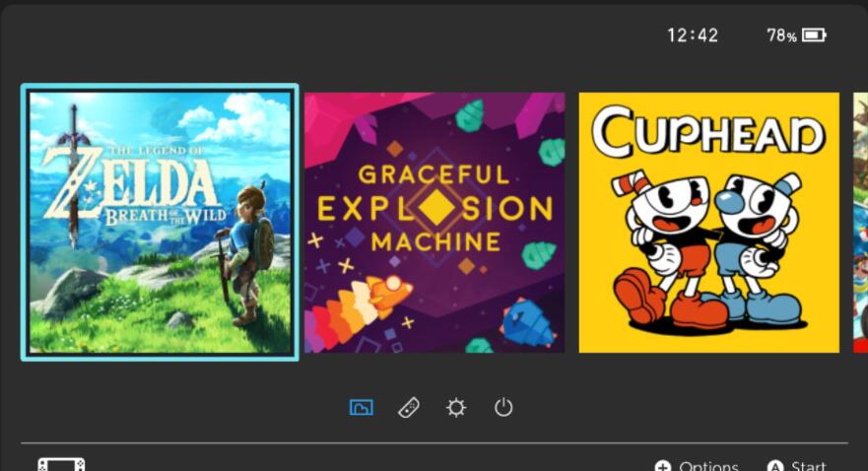The width and height of the screenshot is (868, 471).
Task: Click the Options plus button
Action: (697, 466)
